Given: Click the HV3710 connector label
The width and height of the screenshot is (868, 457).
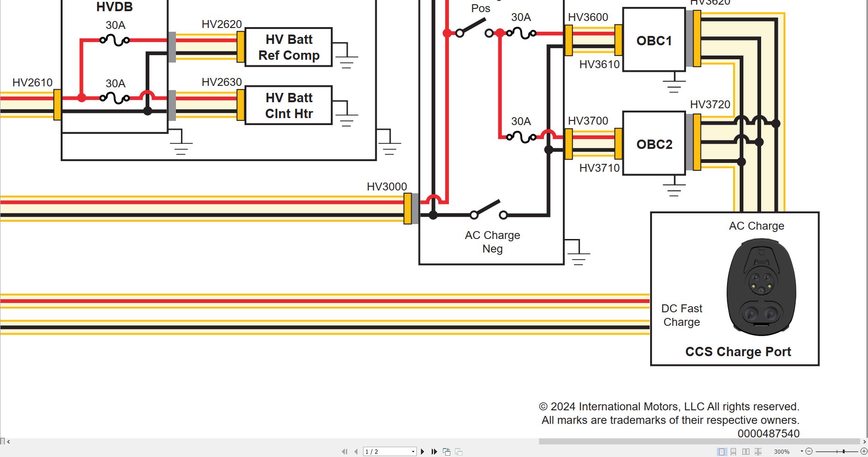Looking at the screenshot, I should tap(599, 168).
